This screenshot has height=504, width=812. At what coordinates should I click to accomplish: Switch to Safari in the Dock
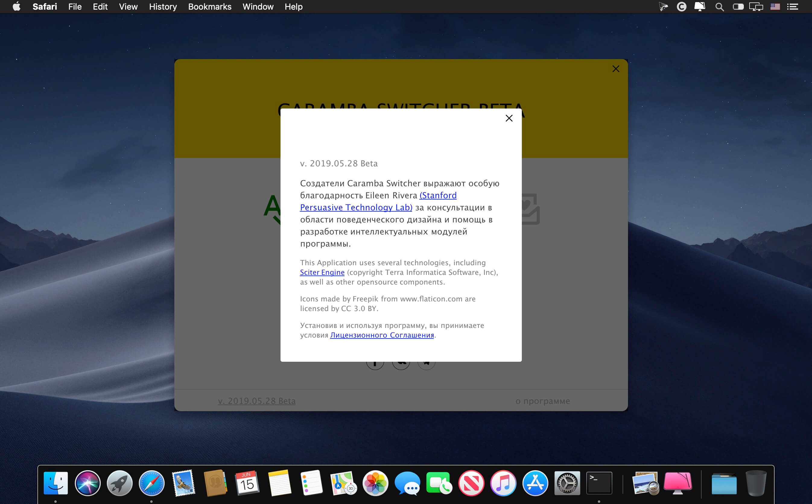click(151, 483)
